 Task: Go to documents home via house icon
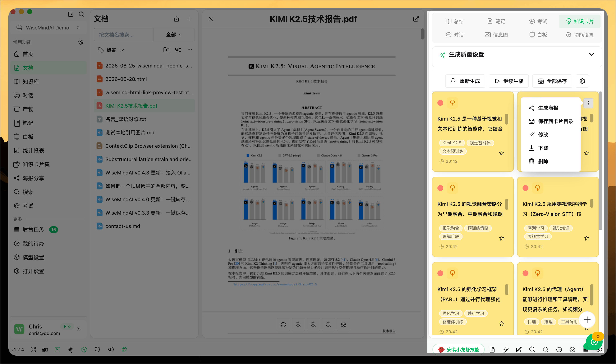[x=176, y=19]
